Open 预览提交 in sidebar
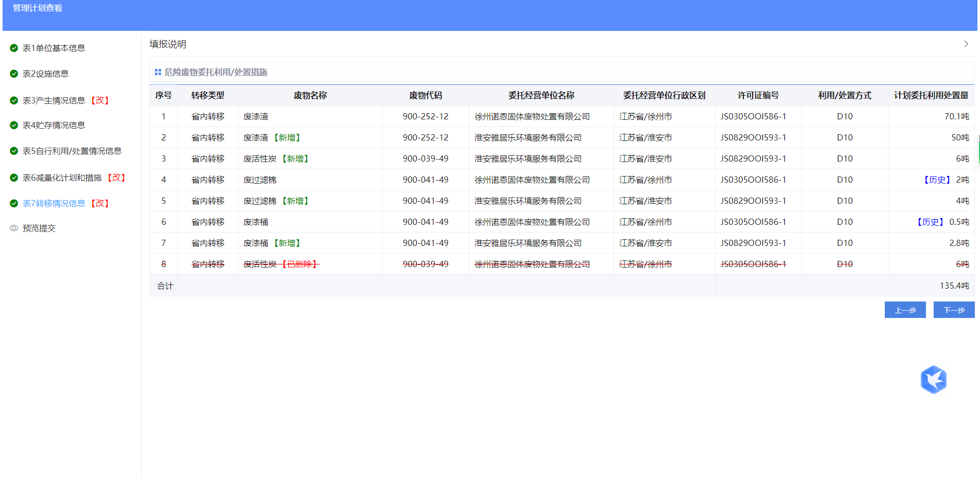This screenshot has height=497, width=980. click(39, 228)
